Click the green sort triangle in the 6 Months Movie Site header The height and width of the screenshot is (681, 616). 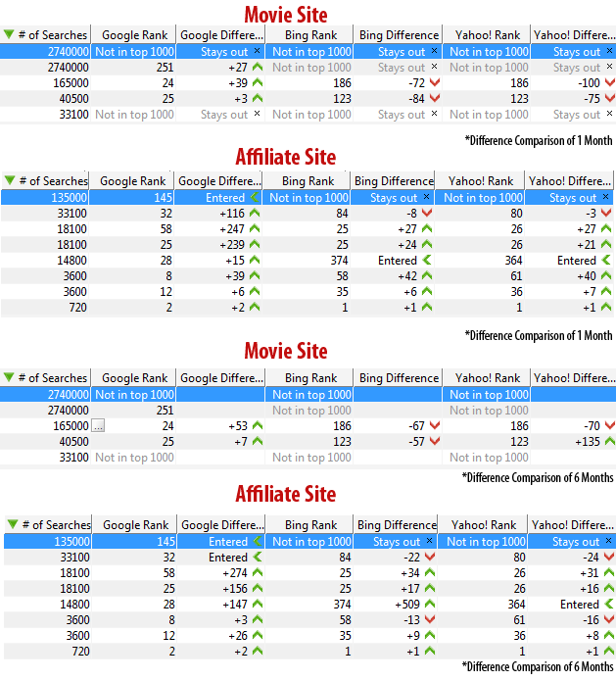(9, 377)
